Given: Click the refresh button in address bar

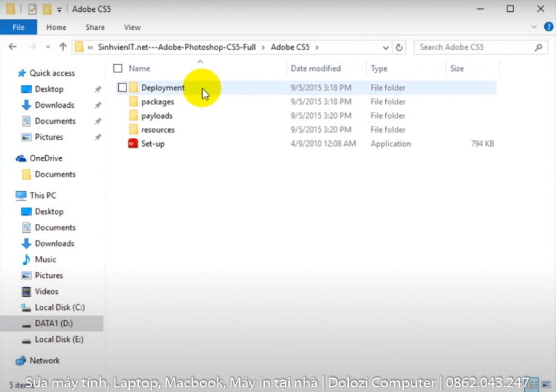Looking at the screenshot, I should (x=399, y=47).
